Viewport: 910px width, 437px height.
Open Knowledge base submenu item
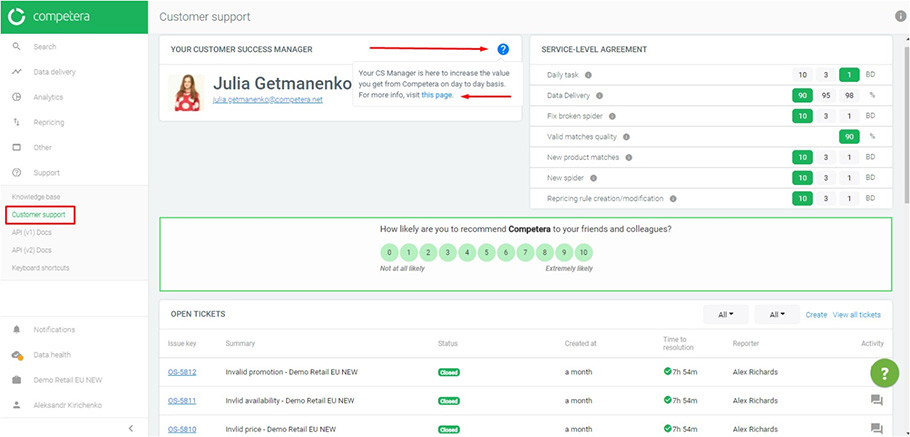35,197
